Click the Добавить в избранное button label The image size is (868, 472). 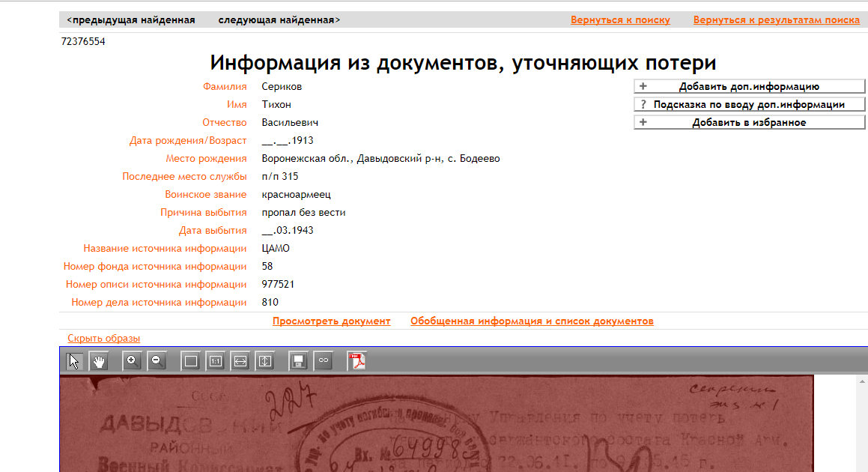(749, 122)
